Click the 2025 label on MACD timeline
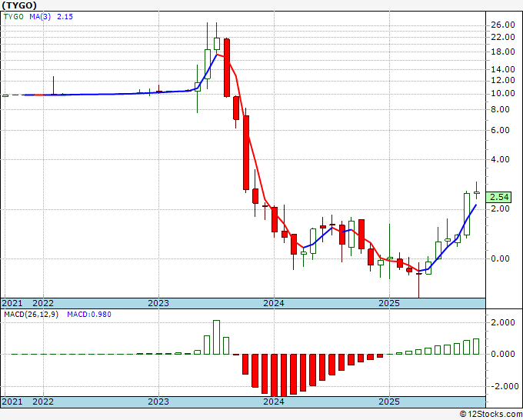Image resolution: width=523 pixels, height=420 pixels. pyautogui.click(x=389, y=402)
